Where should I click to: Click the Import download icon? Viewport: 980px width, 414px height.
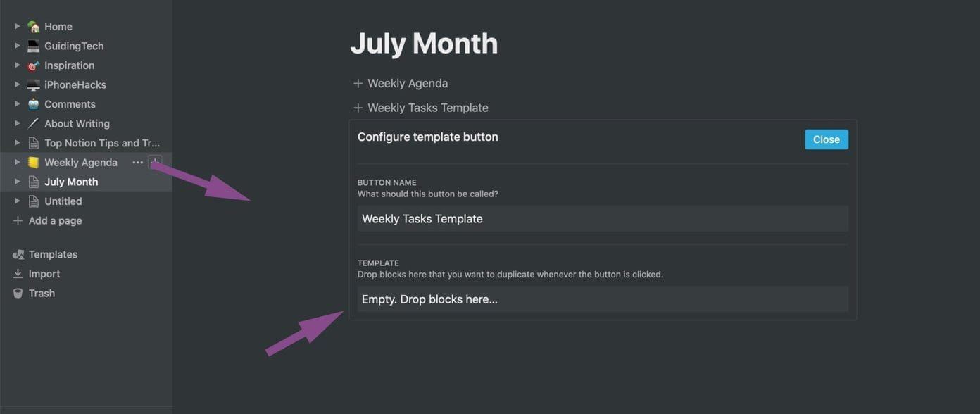pos(18,274)
